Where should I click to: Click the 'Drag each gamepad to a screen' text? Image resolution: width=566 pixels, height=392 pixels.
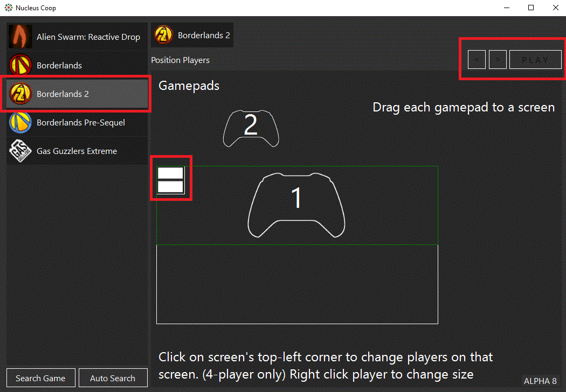point(464,108)
